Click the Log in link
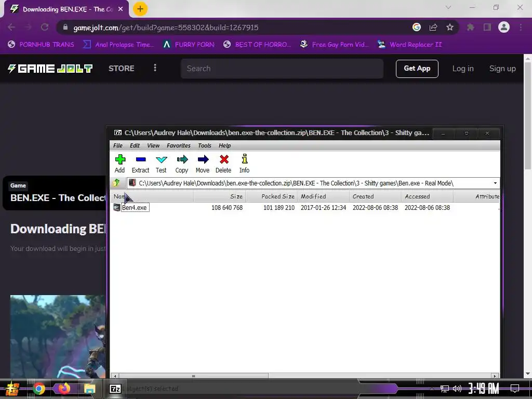This screenshot has height=399, width=532. (463, 69)
